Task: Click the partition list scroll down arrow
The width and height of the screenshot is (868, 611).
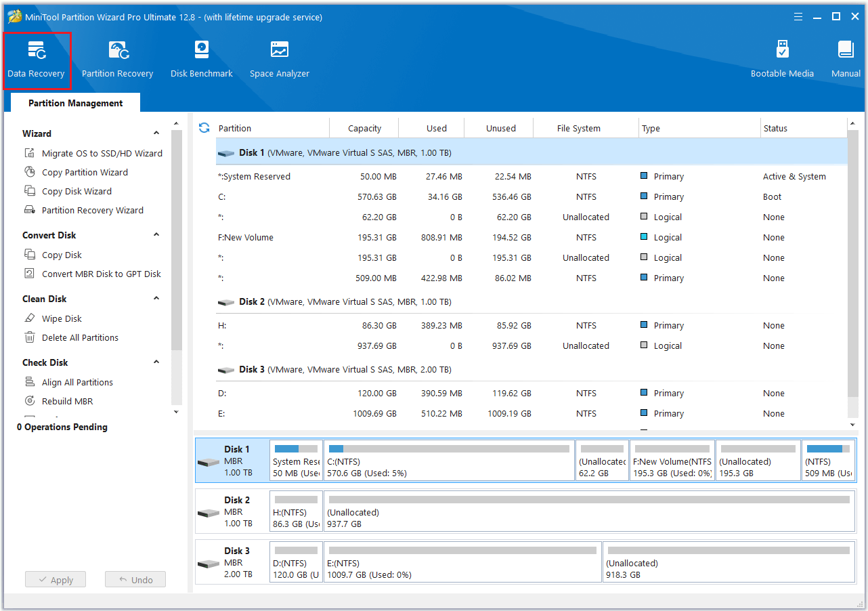Action: pyautogui.click(x=852, y=425)
